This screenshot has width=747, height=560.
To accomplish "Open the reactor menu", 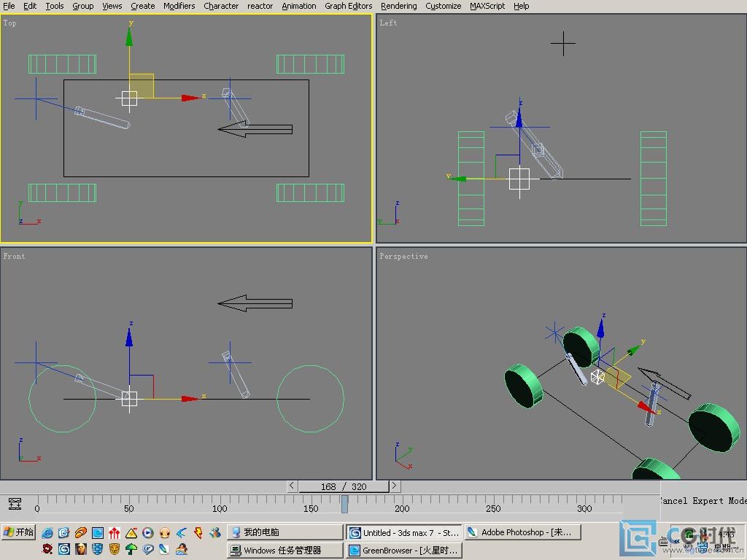I will 260,6.
